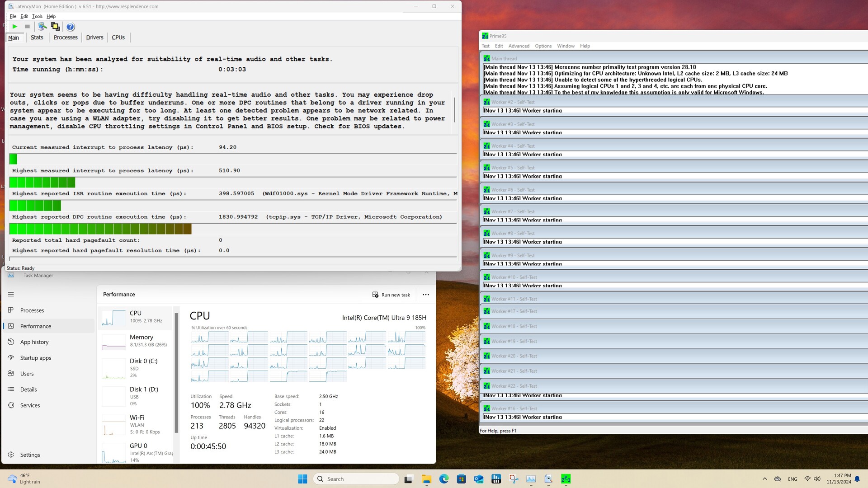Click the LatencyMon report text scrollbar
The image size is (868, 488).
[x=454, y=110]
